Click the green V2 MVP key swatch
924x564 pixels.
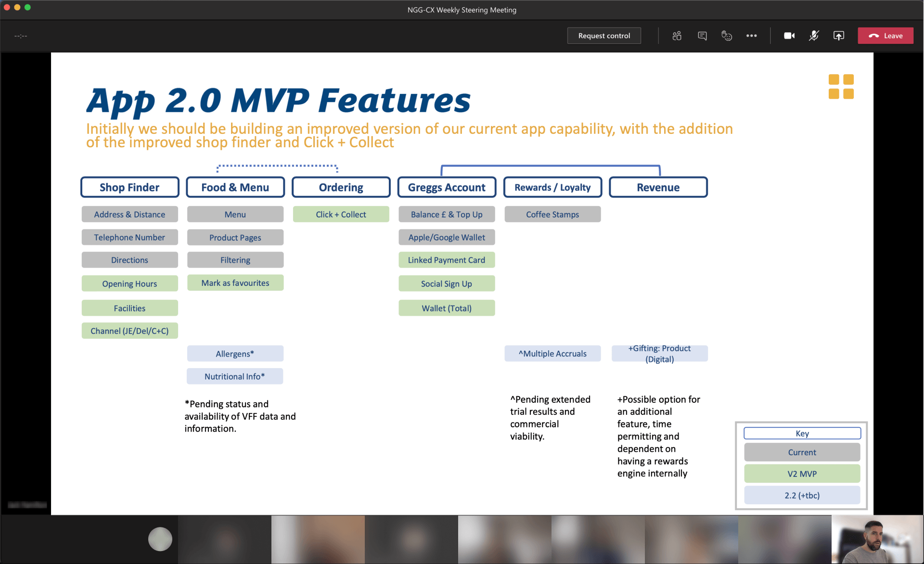click(x=802, y=474)
